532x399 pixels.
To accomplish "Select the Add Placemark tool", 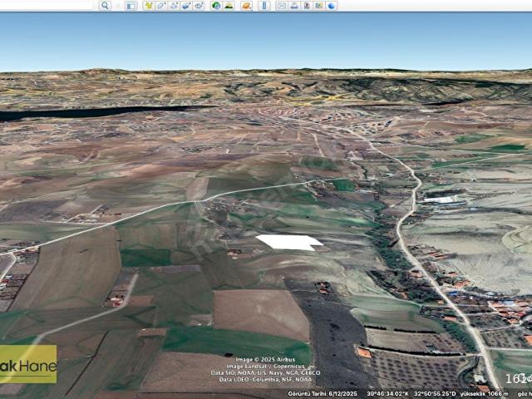I will coord(149,5).
